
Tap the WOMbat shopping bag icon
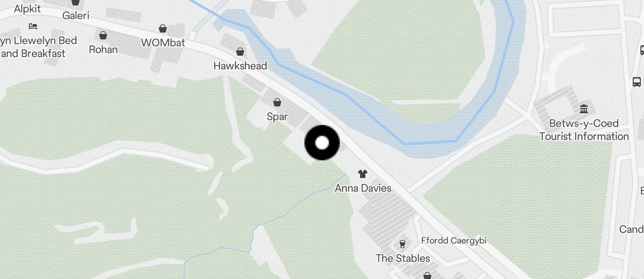[163, 29]
